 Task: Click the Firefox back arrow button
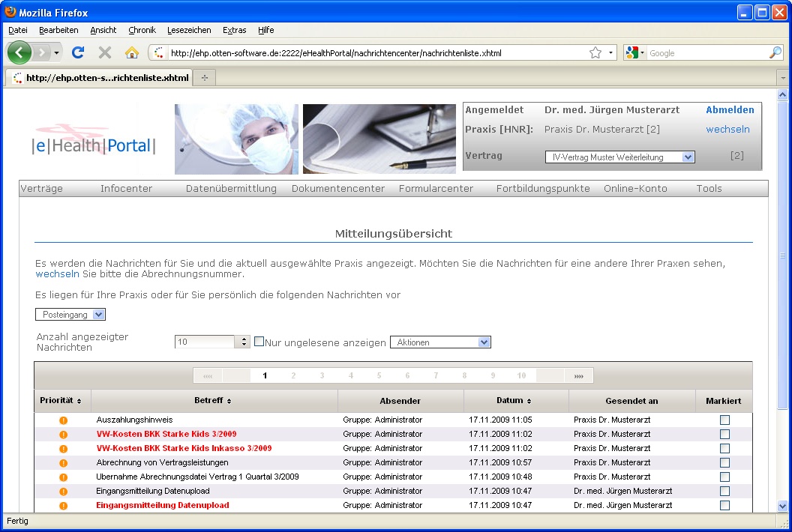click(19, 52)
